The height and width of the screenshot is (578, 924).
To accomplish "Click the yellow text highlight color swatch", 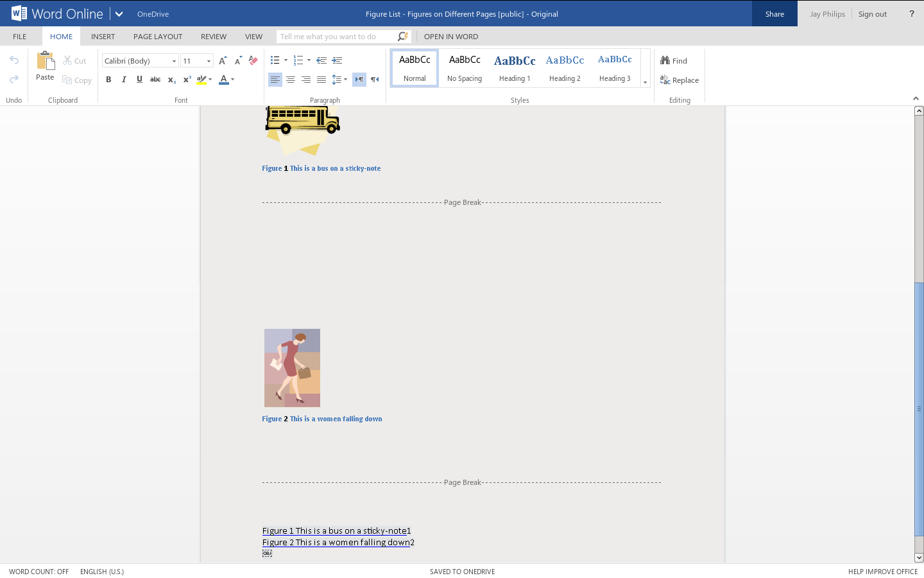I will pyautogui.click(x=201, y=80).
